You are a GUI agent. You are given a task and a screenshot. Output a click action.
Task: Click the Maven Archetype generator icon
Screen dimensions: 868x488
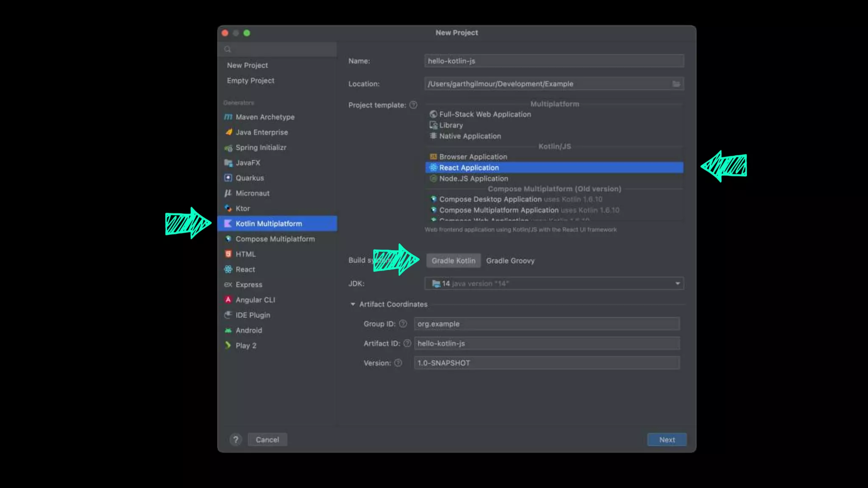click(x=228, y=117)
